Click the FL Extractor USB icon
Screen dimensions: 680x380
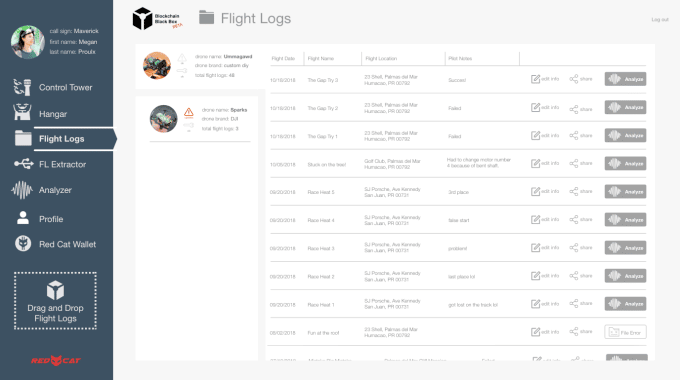[x=23, y=164]
